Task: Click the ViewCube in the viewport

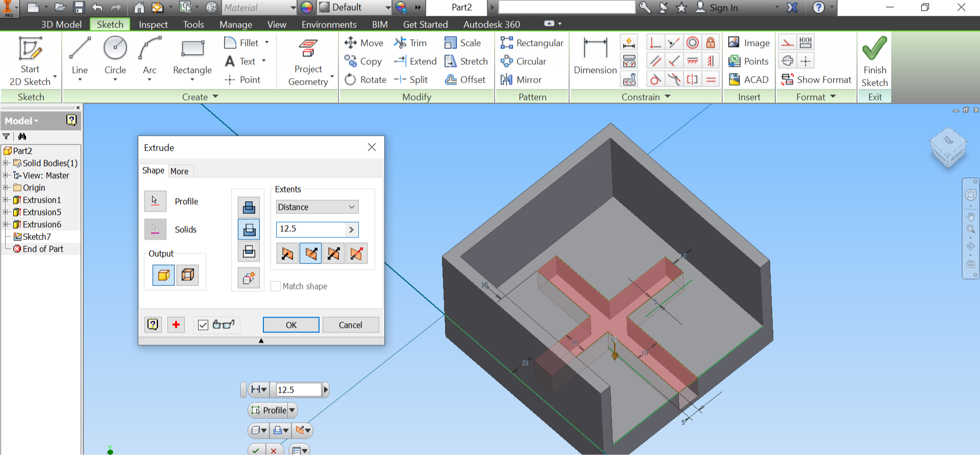Action: click(x=948, y=147)
